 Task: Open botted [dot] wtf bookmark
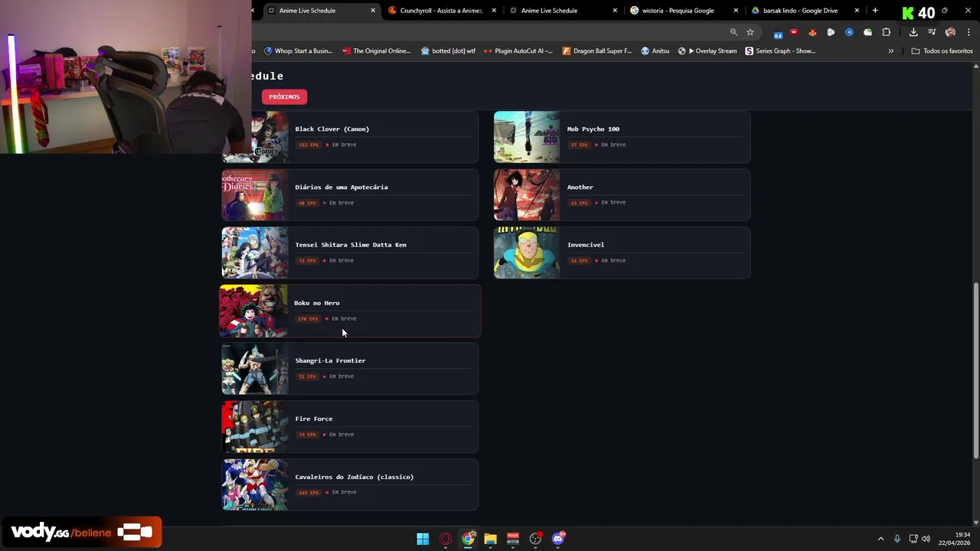[x=448, y=51]
